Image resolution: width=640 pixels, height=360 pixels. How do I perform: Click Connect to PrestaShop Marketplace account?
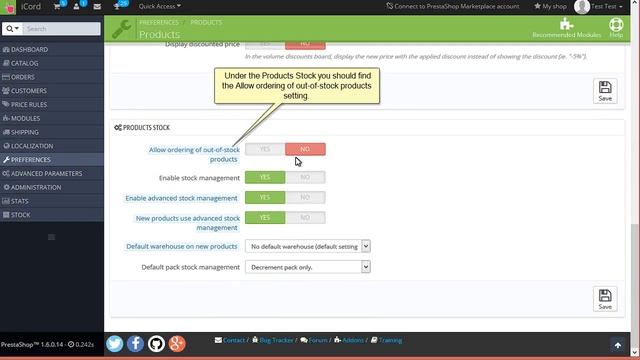click(x=453, y=6)
